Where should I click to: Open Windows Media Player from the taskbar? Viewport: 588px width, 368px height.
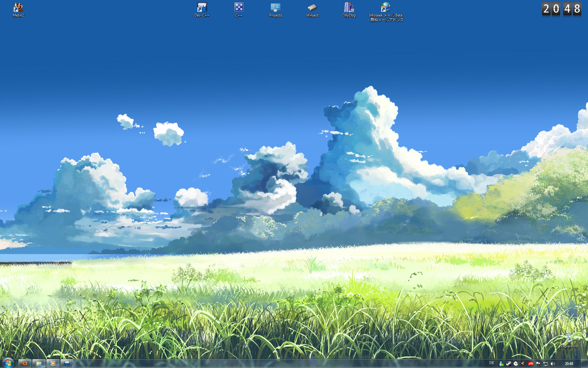point(53,363)
